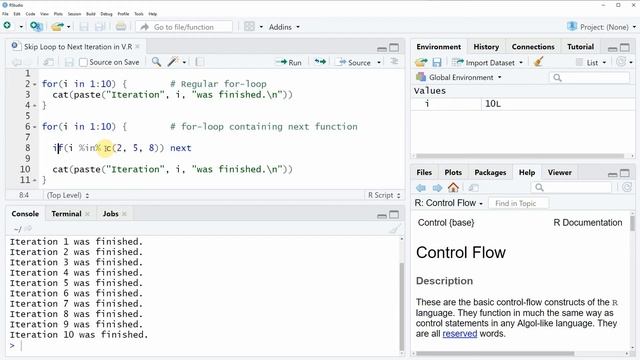640x360 pixels.
Task: Close the Skip Loop script tab
Action: point(138,47)
